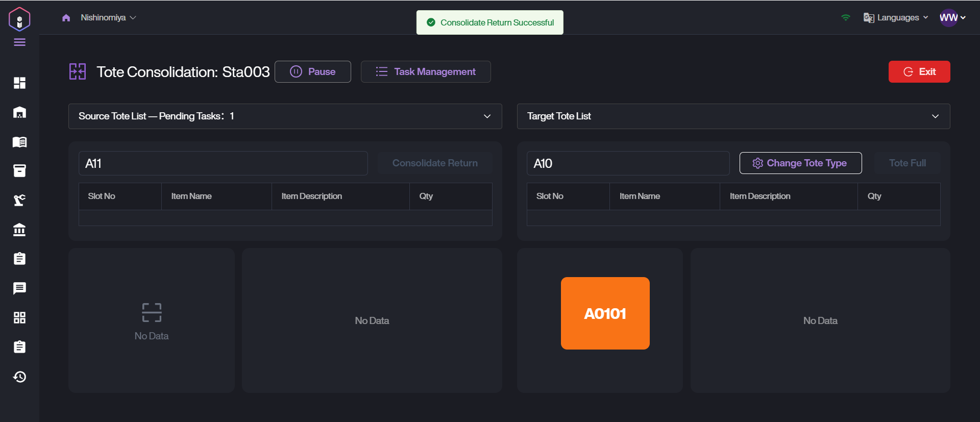Open Task Management
The width and height of the screenshot is (980, 422).
[426, 72]
